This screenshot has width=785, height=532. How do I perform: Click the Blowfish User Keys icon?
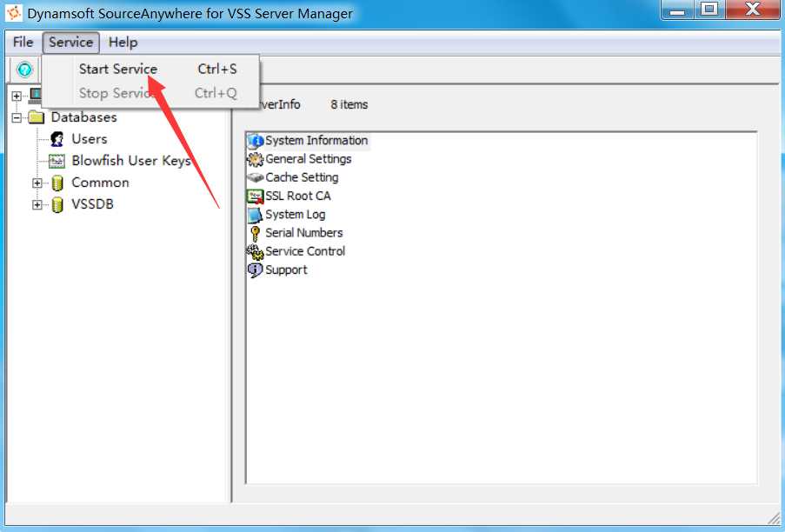(x=57, y=161)
